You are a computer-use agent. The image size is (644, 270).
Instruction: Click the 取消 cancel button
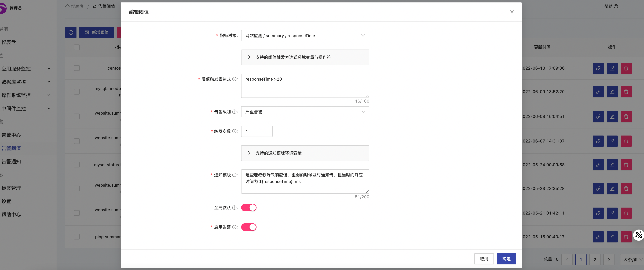pyautogui.click(x=484, y=259)
